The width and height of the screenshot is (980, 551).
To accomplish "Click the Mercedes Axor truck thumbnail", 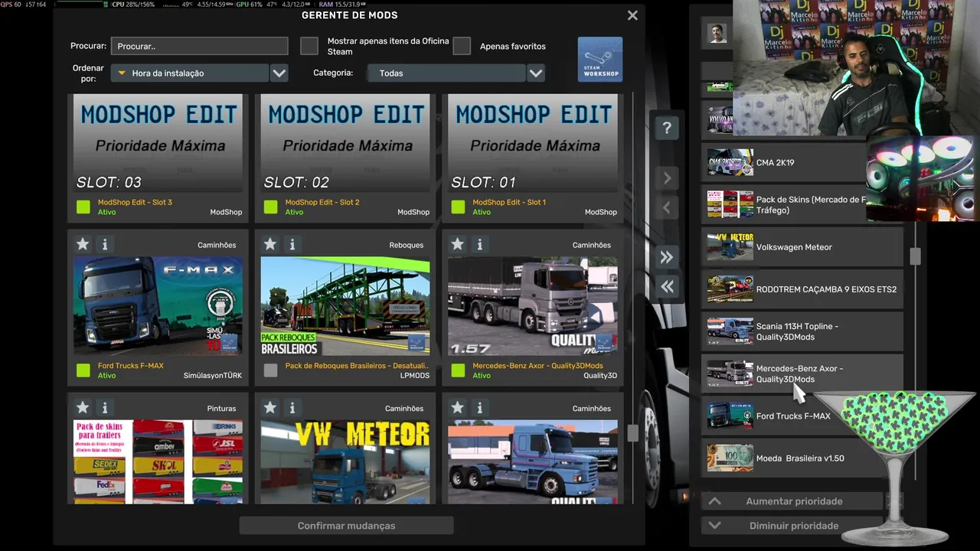I will coord(533,306).
